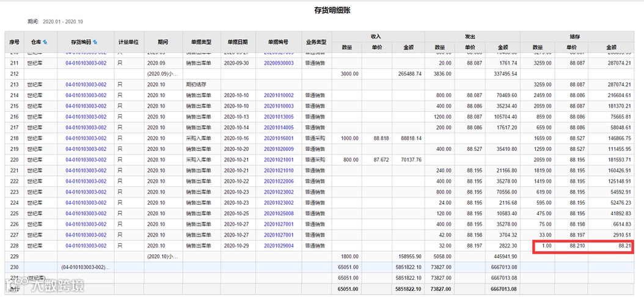The image size is (644, 297).
Task: Open inventory code link in row 220
Action: click(86, 159)
